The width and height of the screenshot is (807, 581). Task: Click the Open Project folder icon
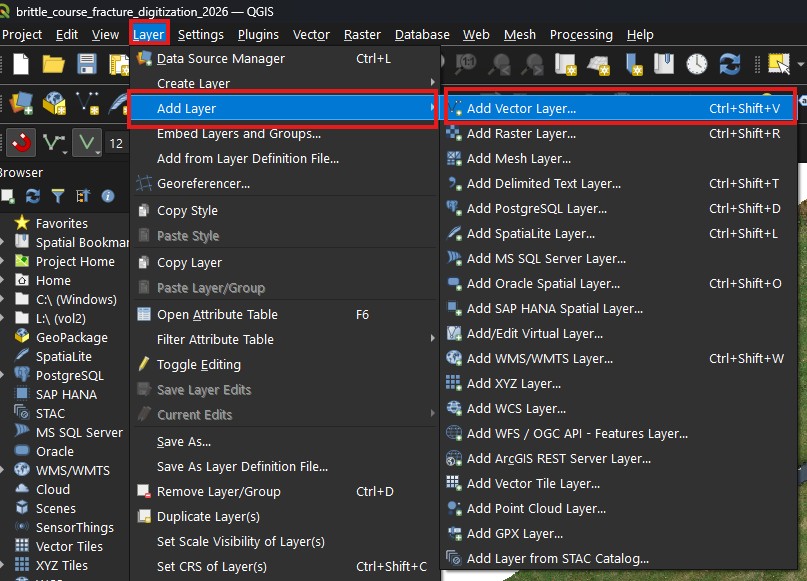[53, 64]
